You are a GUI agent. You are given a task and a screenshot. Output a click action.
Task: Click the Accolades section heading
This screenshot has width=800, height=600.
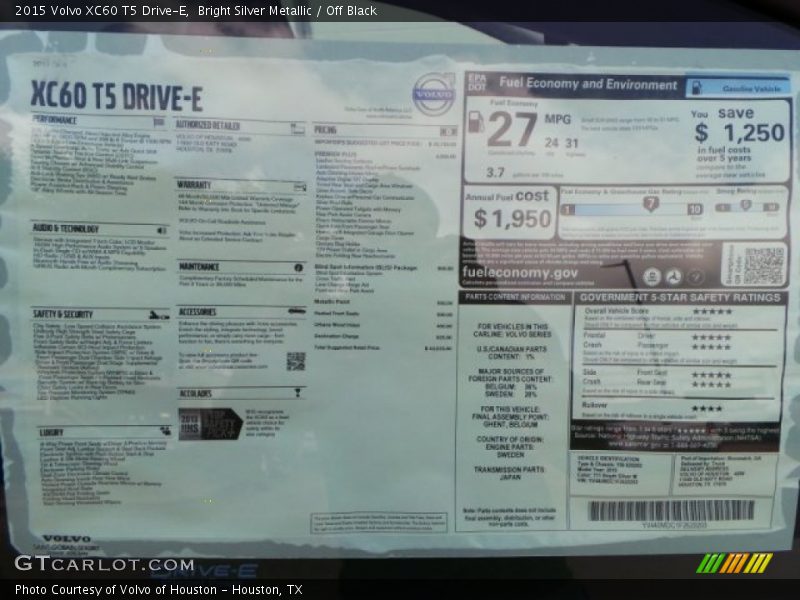coord(196,394)
